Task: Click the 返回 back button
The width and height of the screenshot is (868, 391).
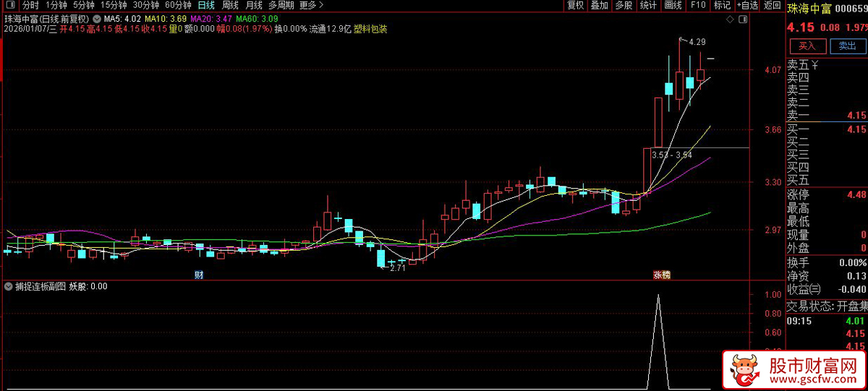Action: pyautogui.click(x=773, y=5)
